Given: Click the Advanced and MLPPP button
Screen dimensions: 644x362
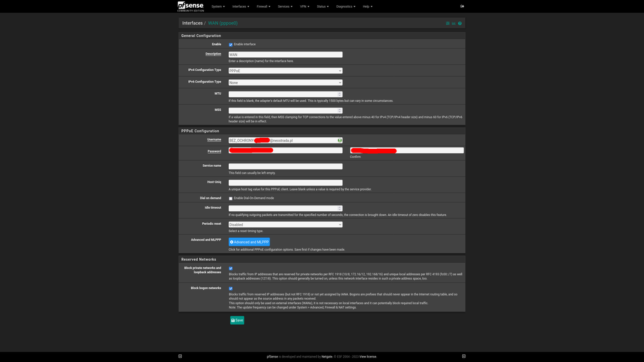Looking at the screenshot, I should pos(249,242).
